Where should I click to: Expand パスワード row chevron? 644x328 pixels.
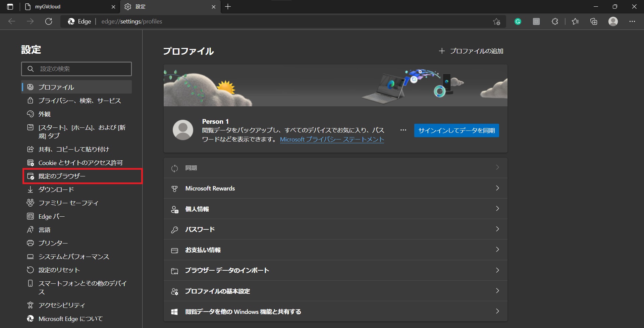coord(497,229)
